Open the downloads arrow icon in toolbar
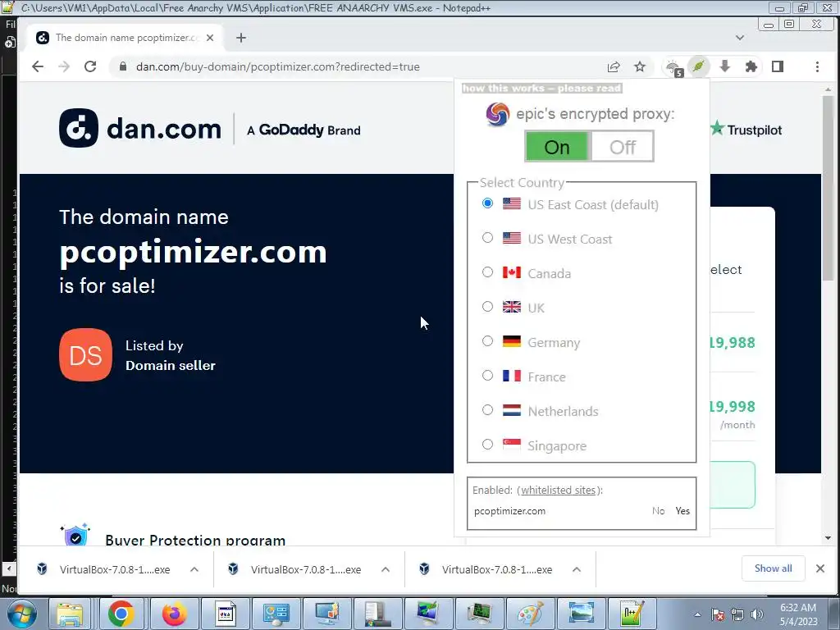This screenshot has height=630, width=840. point(725,66)
